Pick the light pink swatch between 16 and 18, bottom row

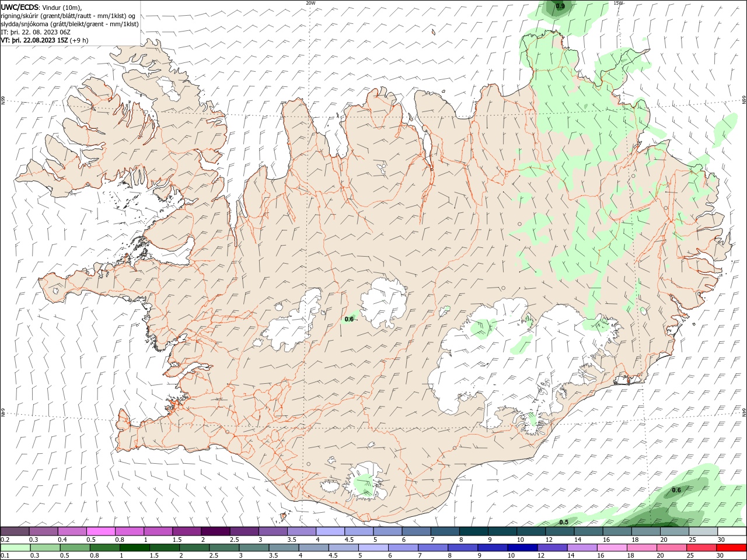pyautogui.click(x=612, y=548)
